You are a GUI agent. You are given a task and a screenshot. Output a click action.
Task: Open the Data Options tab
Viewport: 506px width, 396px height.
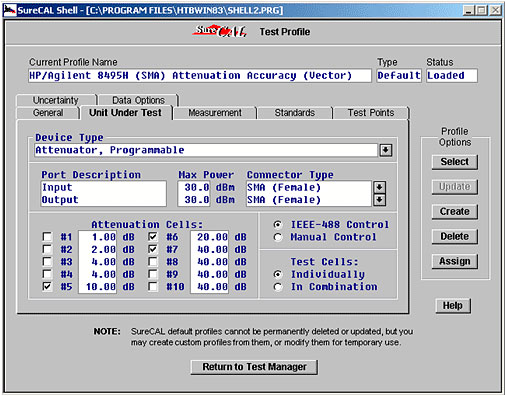pyautogui.click(x=138, y=100)
